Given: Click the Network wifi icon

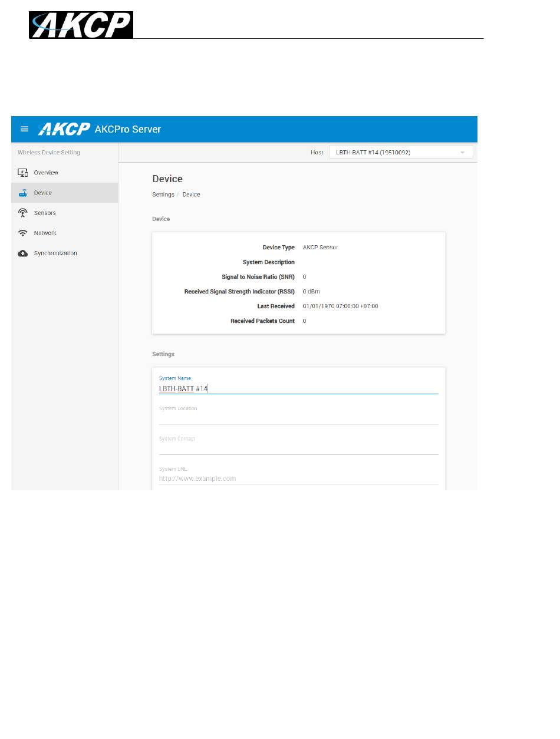Looking at the screenshot, I should click(23, 233).
